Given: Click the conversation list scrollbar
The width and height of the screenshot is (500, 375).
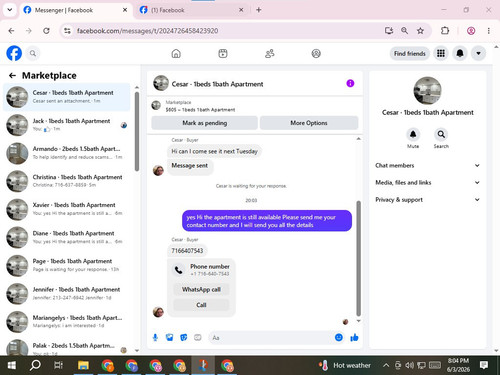Looking at the screenshot, I should point(137,132).
